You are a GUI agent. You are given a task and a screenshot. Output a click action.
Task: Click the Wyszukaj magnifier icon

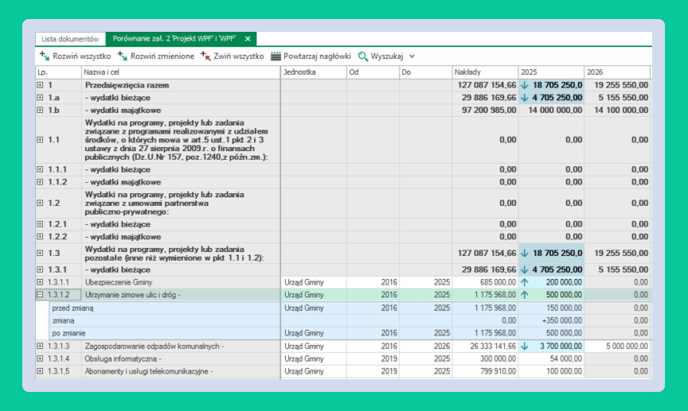click(362, 56)
